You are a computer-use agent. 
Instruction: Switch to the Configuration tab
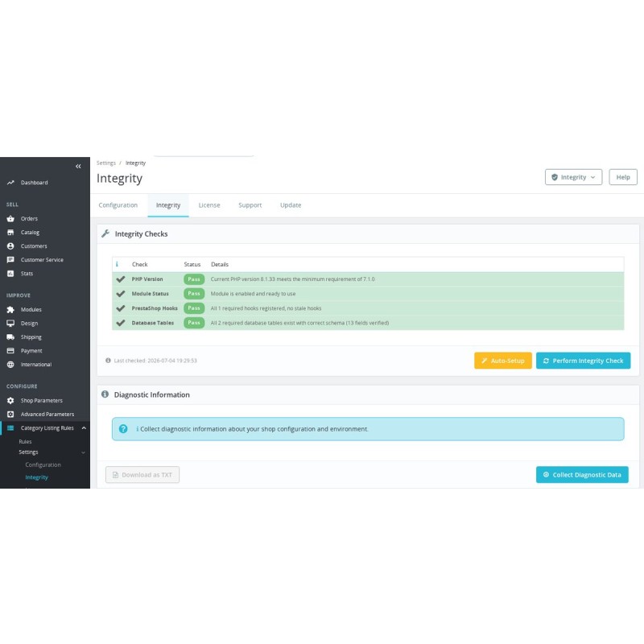(x=118, y=205)
